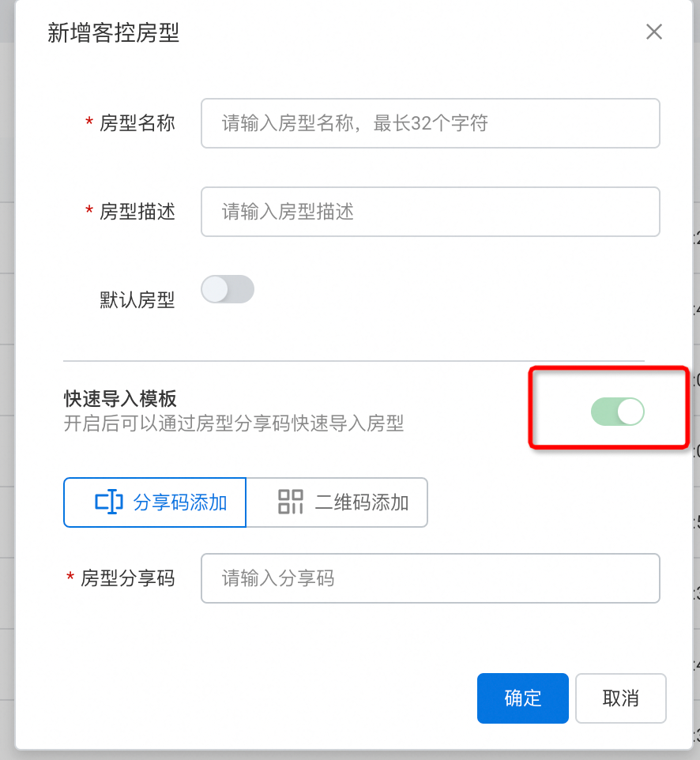Click the 开启后可以通过房型分享码 description text
This screenshot has width=700, height=760.
pos(234,423)
